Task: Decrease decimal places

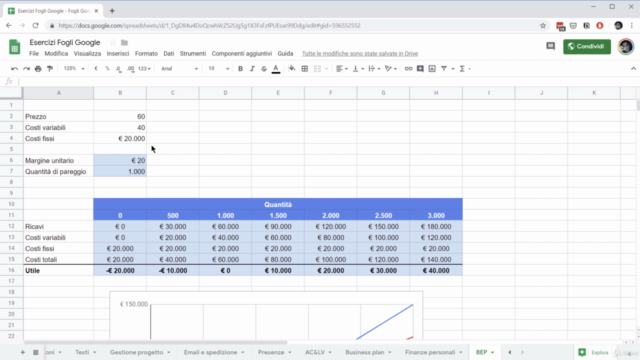Action: click(x=119, y=69)
